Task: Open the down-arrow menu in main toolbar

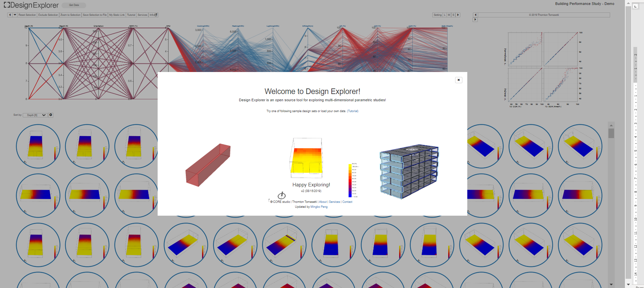Action: click(15, 15)
